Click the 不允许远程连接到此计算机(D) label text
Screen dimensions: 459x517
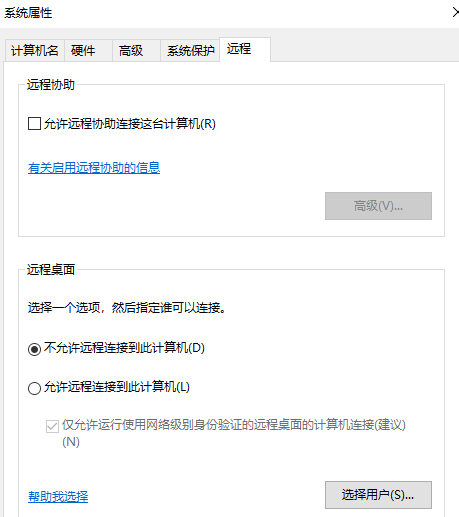point(124,348)
